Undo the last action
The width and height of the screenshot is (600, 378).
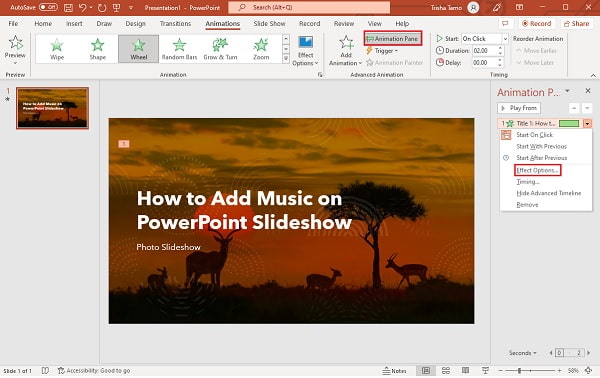82,7
